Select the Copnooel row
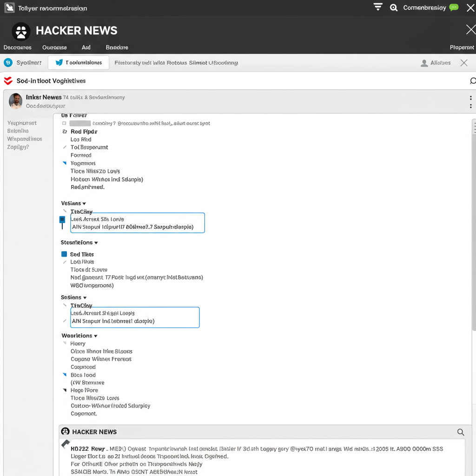The height and width of the screenshot is (476, 476). 83,367
